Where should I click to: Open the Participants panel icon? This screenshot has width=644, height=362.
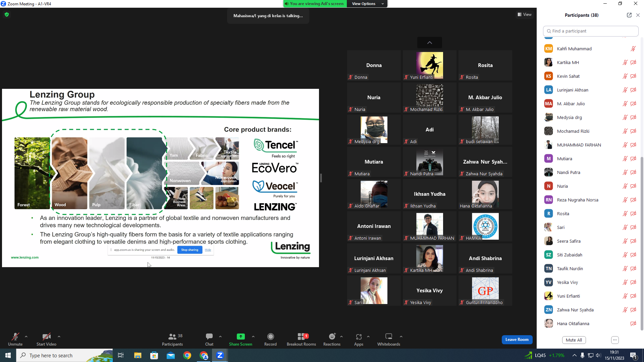pos(172,337)
